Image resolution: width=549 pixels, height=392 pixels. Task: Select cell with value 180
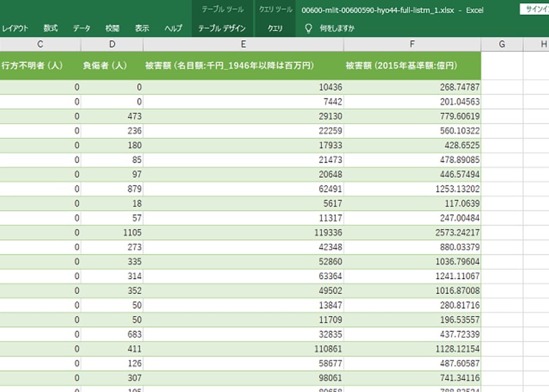[112, 146]
